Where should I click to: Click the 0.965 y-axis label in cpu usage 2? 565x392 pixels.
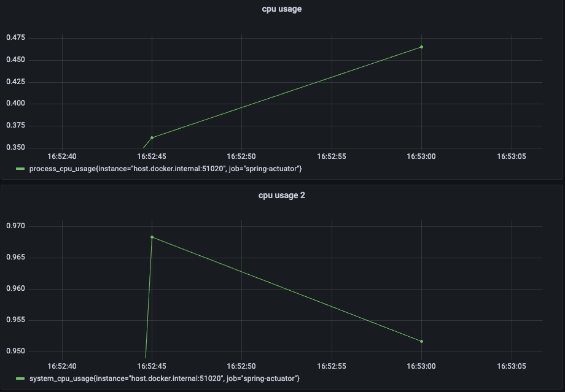click(x=16, y=258)
